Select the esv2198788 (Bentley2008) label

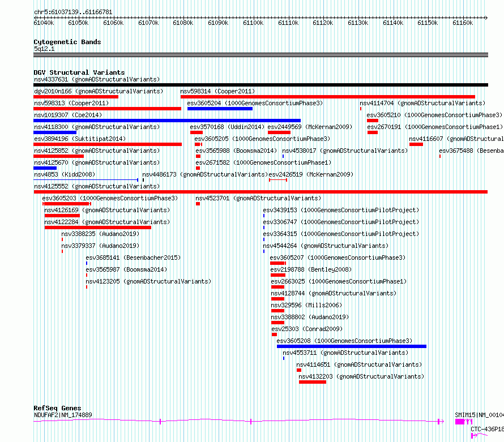coord(311,269)
